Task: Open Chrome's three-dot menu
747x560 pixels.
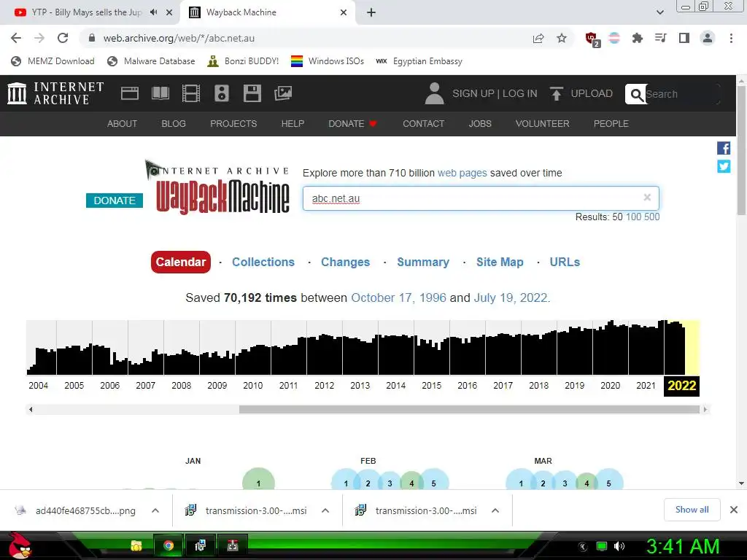Action: pos(731,38)
